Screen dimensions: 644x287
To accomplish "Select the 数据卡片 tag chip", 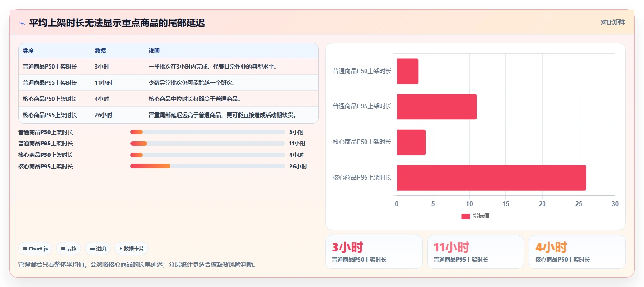I will tap(132, 249).
